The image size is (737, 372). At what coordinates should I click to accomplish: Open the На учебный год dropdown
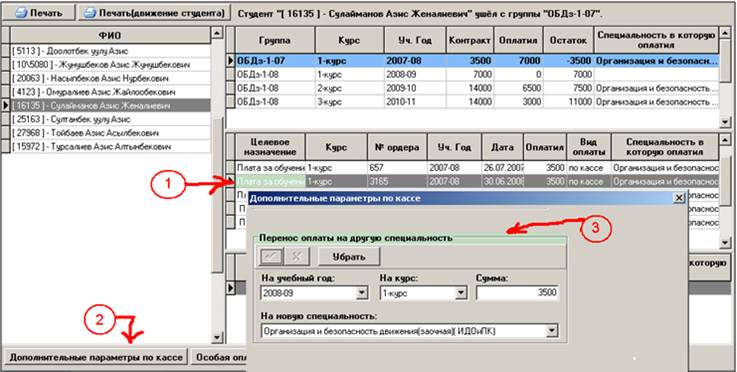pos(361,293)
